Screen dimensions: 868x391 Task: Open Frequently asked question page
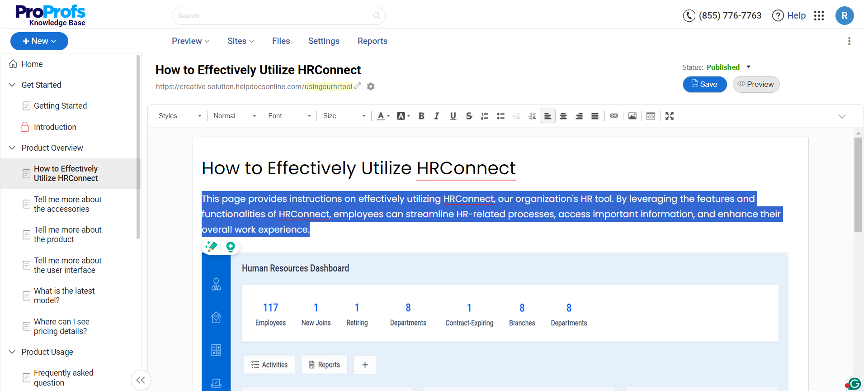[x=63, y=378]
